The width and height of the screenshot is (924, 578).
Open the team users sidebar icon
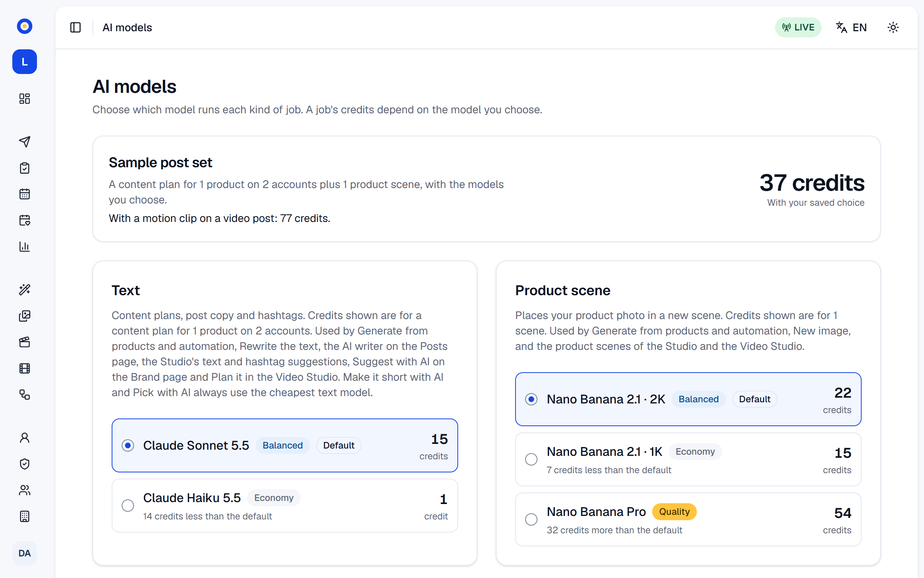tap(25, 490)
